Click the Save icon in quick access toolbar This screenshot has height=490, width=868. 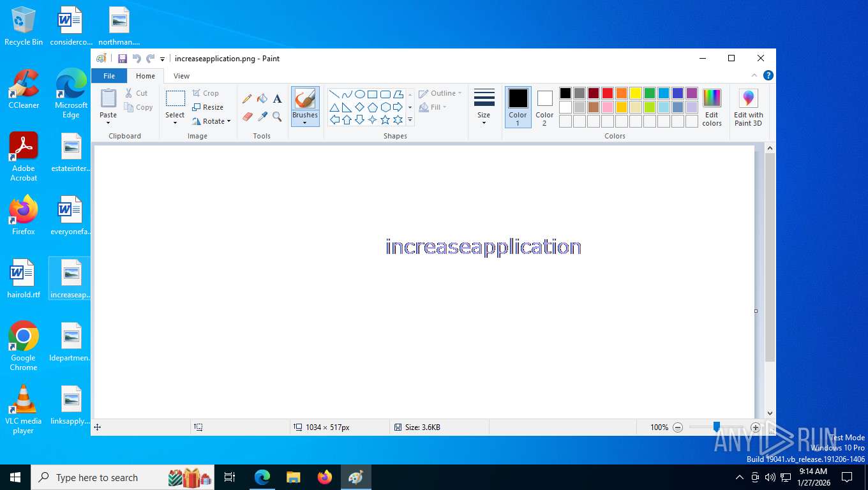pyautogui.click(x=123, y=58)
